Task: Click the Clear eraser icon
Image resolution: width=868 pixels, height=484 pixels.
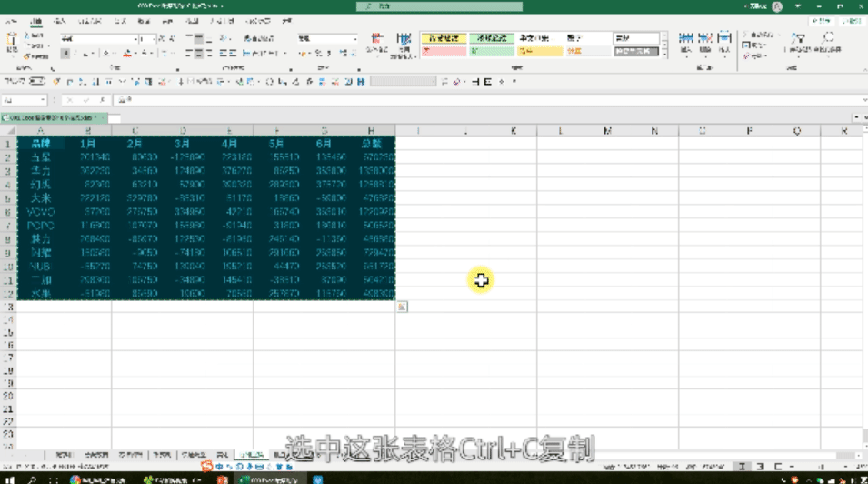Action: click(745, 56)
